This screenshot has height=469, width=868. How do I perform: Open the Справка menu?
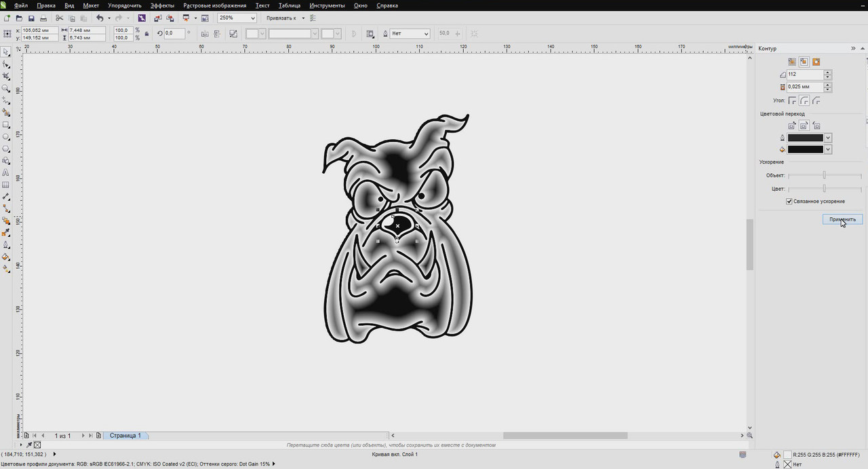pyautogui.click(x=387, y=5)
